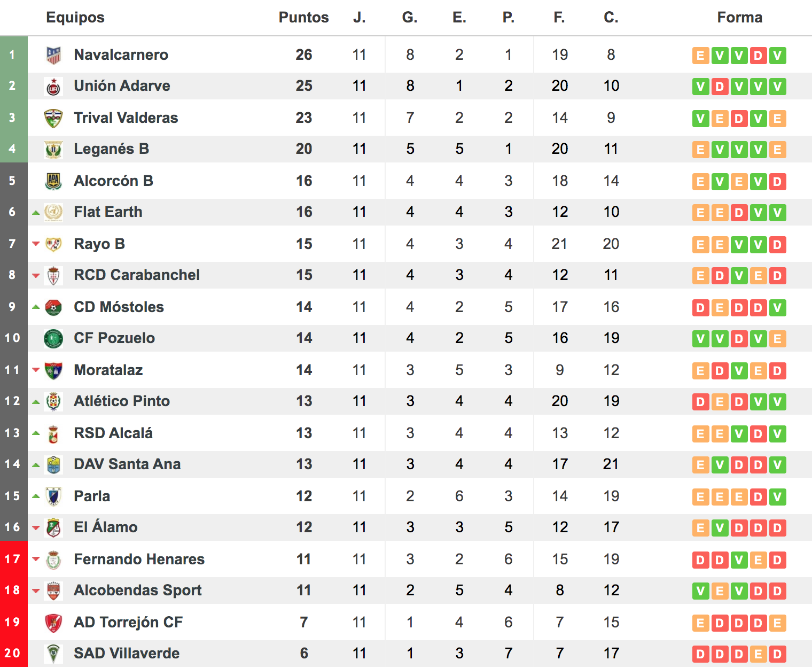
Task: Click the SAD Villaverde badge
Action: (x=53, y=654)
